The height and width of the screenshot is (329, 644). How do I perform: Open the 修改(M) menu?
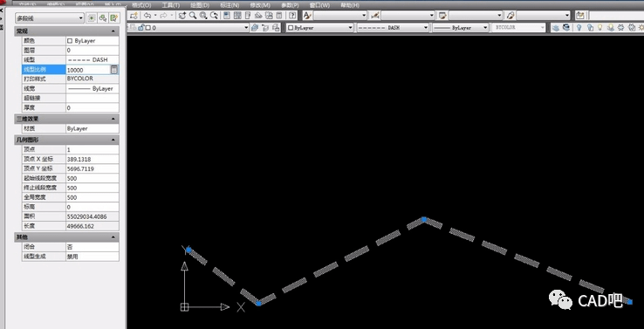tap(259, 5)
